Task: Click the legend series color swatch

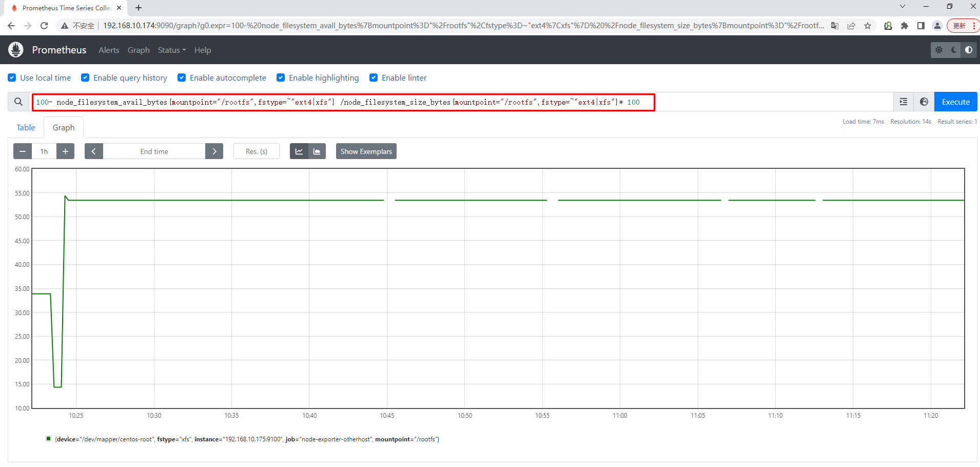Action: point(49,438)
